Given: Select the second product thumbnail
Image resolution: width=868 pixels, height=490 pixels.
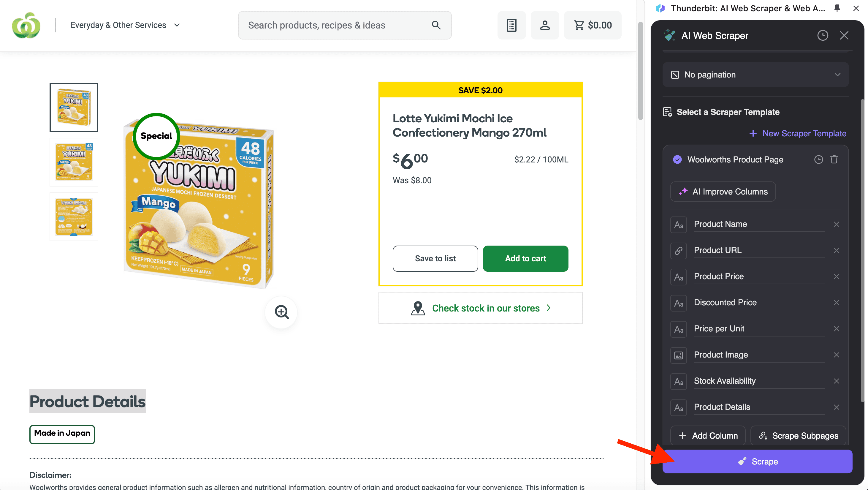Looking at the screenshot, I should [x=74, y=162].
